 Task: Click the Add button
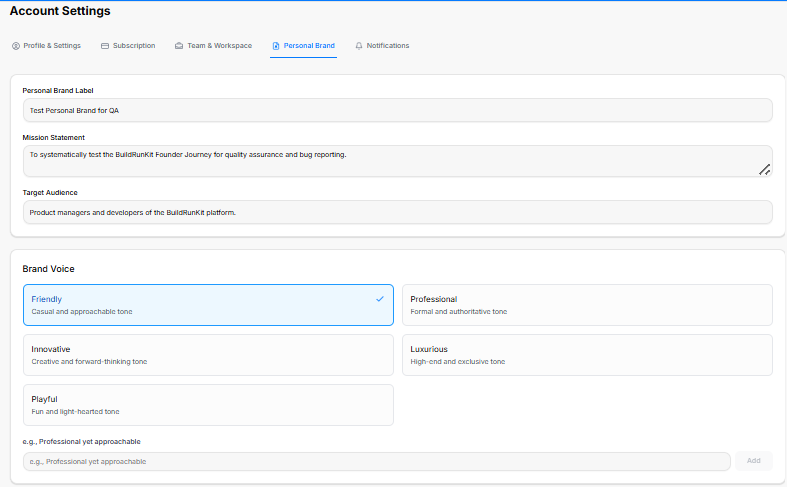pyautogui.click(x=753, y=461)
